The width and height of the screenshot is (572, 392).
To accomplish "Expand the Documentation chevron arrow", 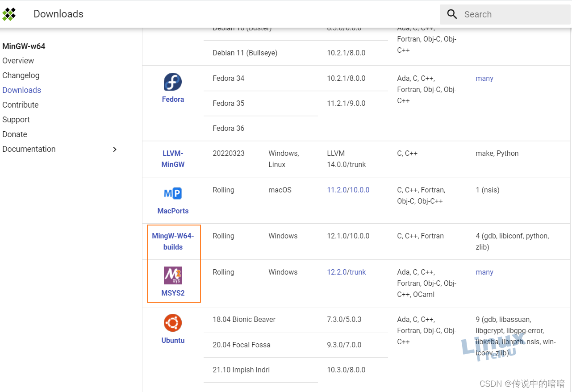I will tap(115, 149).
